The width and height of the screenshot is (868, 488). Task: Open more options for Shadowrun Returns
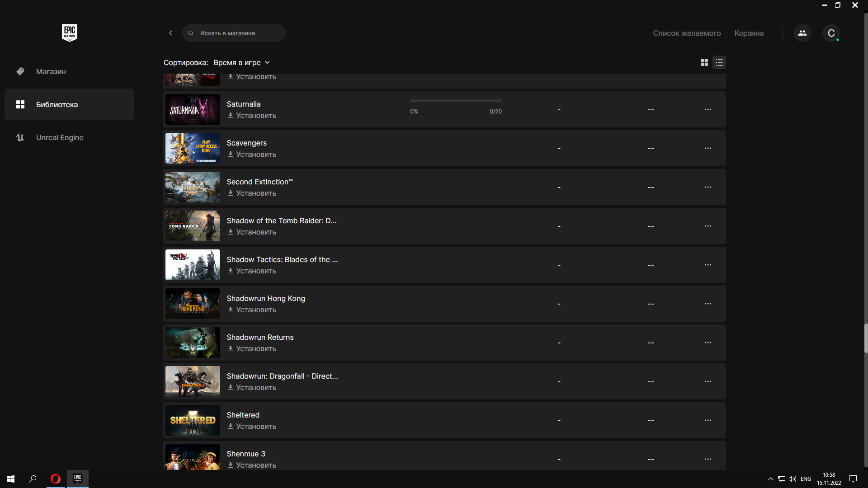pyautogui.click(x=708, y=343)
